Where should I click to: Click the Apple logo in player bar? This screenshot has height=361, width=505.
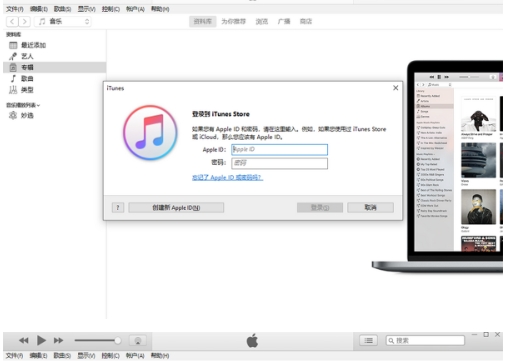(x=252, y=340)
